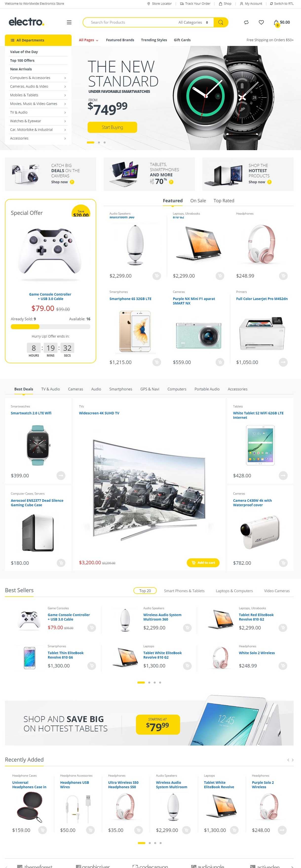Open the compare products icon
Screen dimensions: 301x868
pos(246,22)
